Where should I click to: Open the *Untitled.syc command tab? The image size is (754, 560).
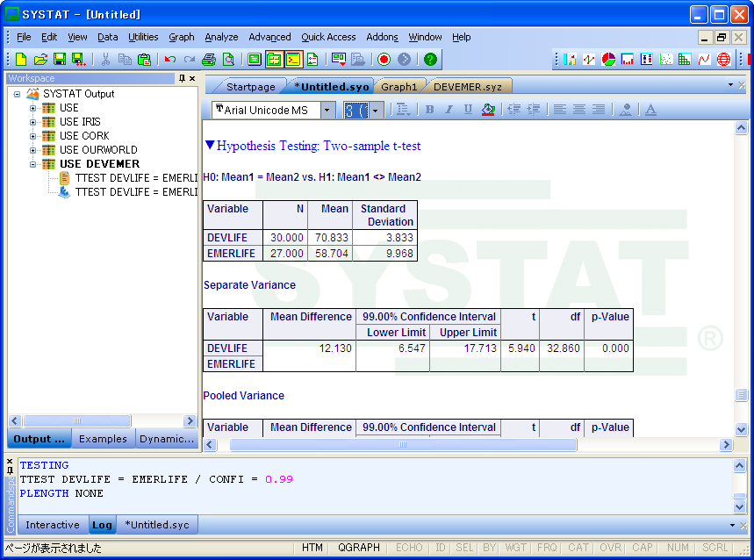[157, 525]
